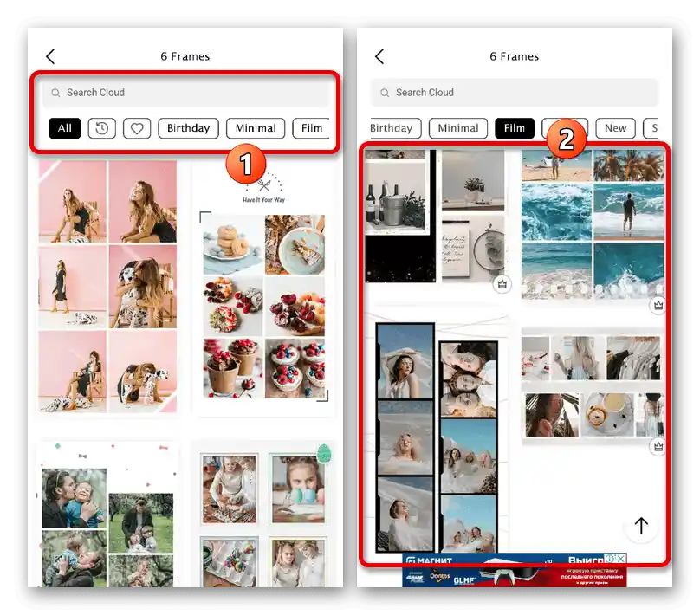700x615 pixels.
Task: Choose the Easter children framed collage template
Action: pos(264,515)
